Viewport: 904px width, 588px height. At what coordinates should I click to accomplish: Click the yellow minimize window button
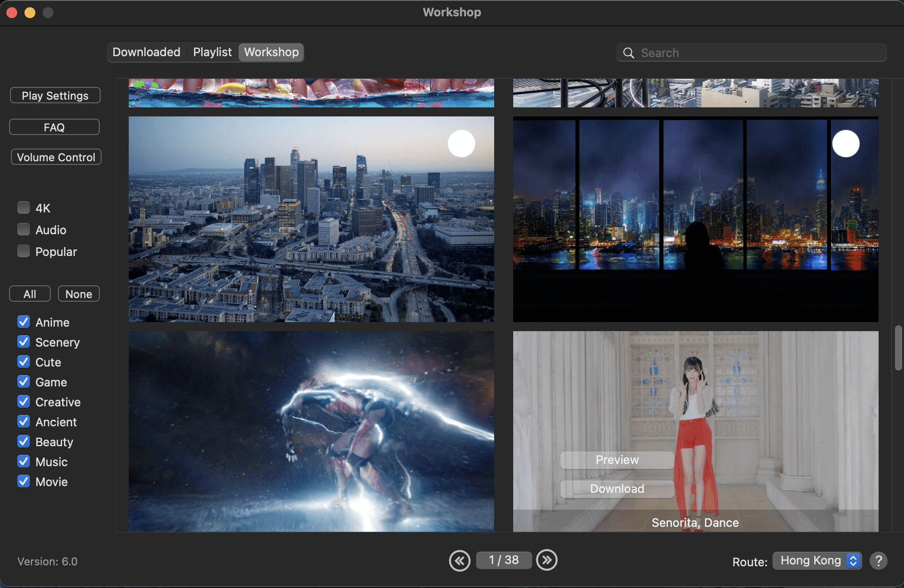[30, 12]
